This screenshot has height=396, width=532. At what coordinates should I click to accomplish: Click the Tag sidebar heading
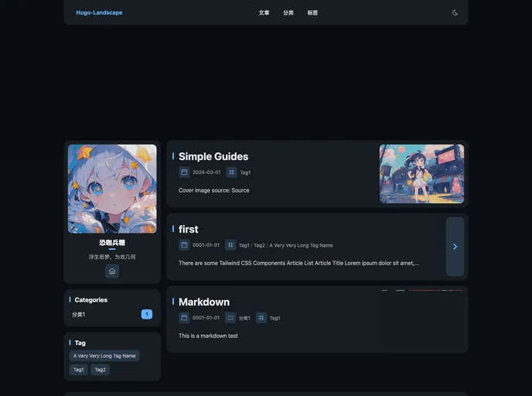click(x=80, y=343)
